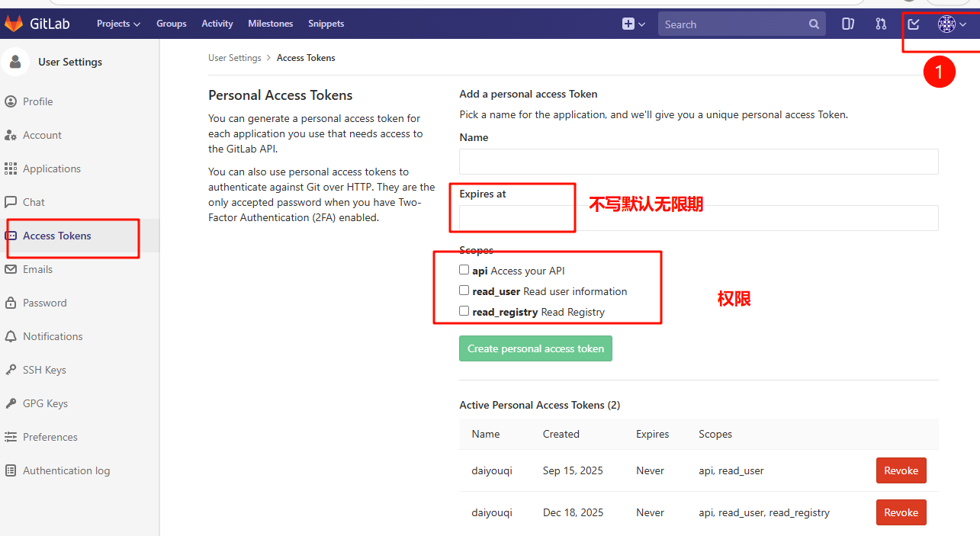Enable the read_registry scope checkbox
This screenshot has height=536, width=980.
coord(464,311)
